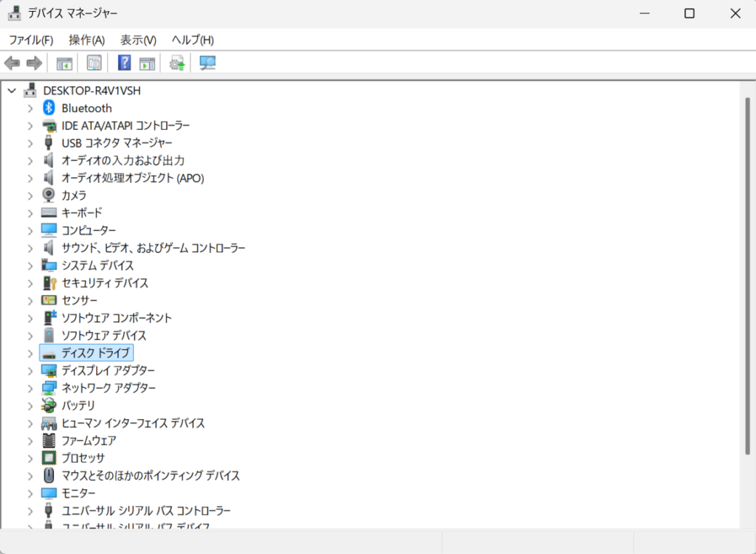Image resolution: width=756 pixels, height=554 pixels.
Task: Click the Update driver toolbar icon
Action: (176, 63)
